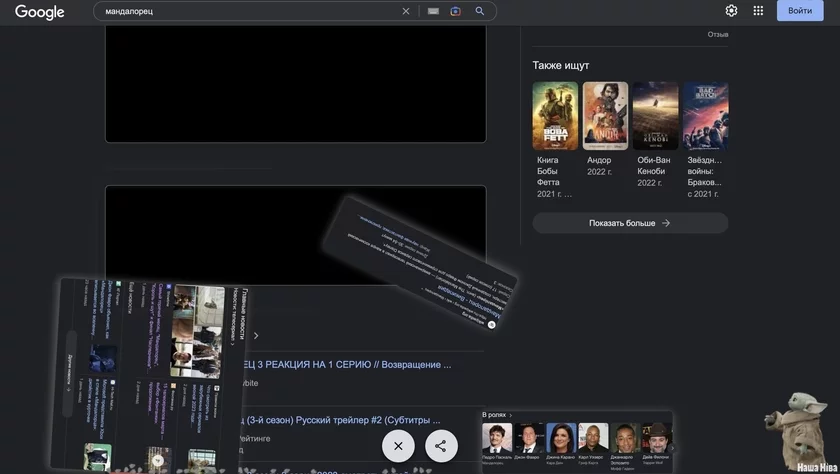Focus the search field containing мандалорец

[250, 11]
